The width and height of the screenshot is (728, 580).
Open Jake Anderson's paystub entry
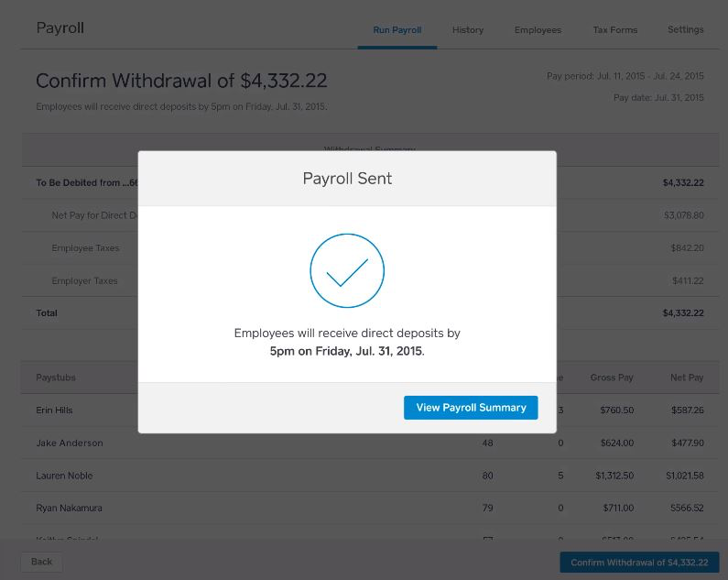(x=70, y=443)
